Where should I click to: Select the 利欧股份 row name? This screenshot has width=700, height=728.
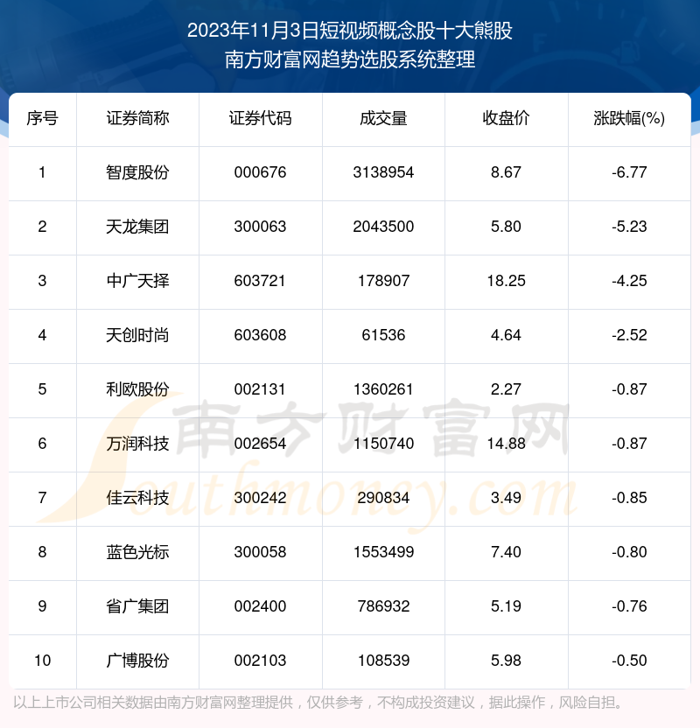point(137,389)
